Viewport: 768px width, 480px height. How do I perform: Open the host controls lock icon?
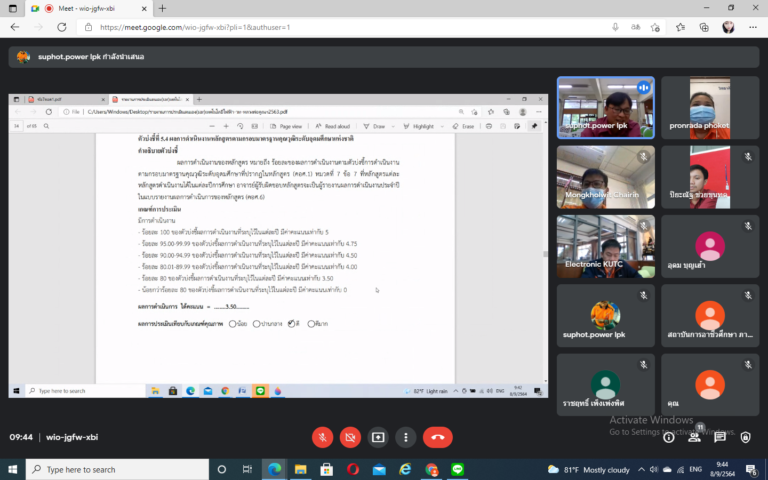click(746, 437)
